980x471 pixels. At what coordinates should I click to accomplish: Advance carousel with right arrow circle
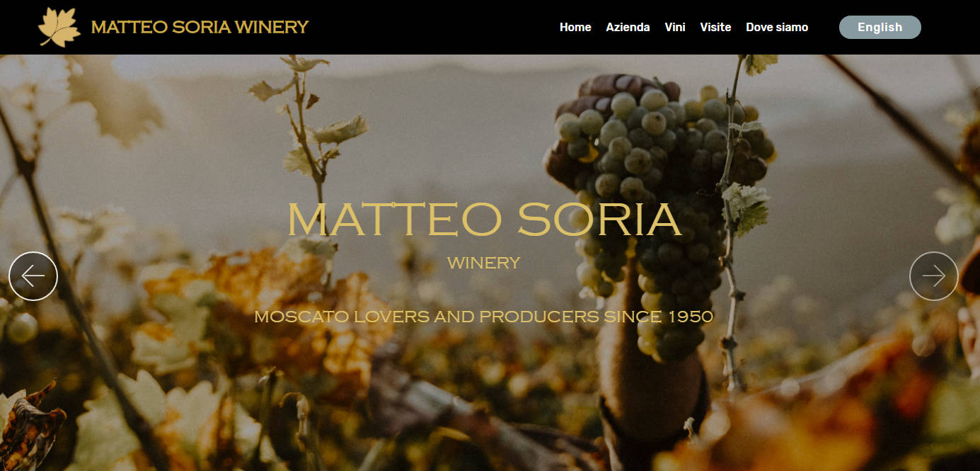pos(933,276)
